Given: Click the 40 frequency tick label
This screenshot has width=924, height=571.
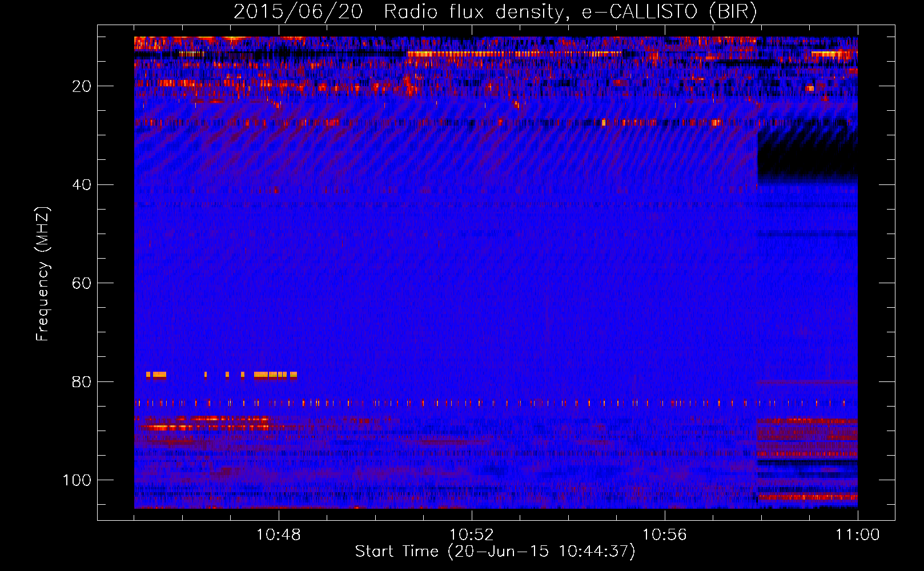Looking at the screenshot, I should coord(82,185).
